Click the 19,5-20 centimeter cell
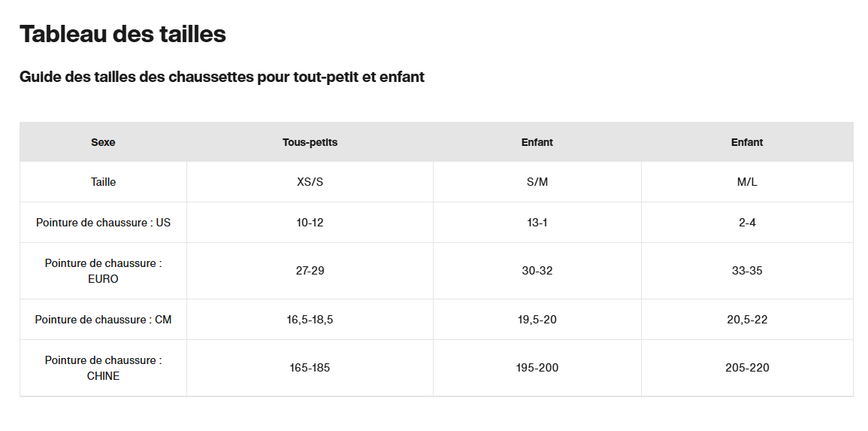Image resolution: width=868 pixels, height=431 pixels. pos(537,320)
